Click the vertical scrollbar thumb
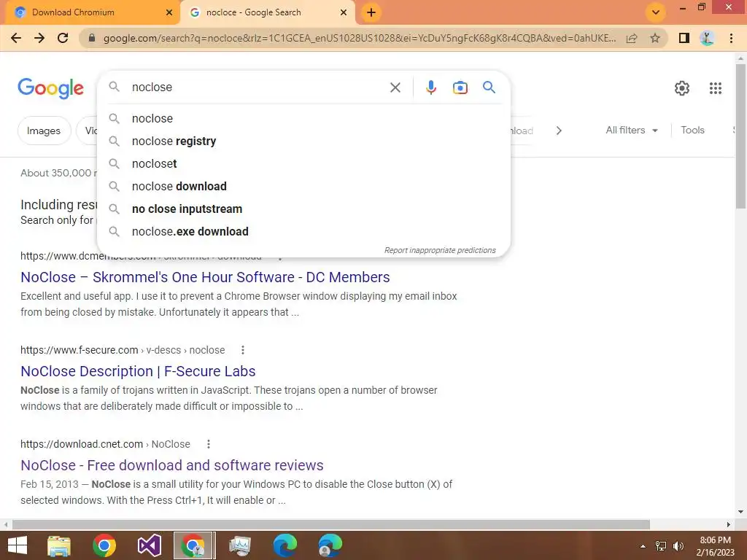Screen dimensions: 747x560 click(740, 136)
